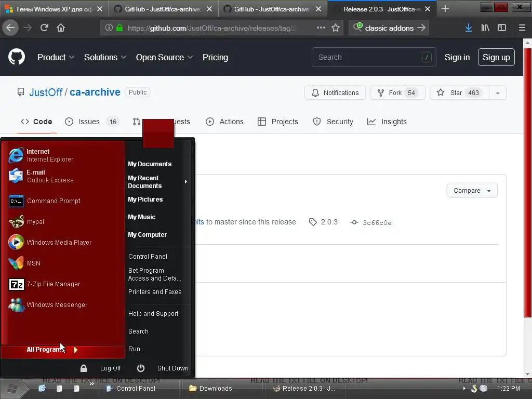Click the Log Off lock icon
532x399 pixels.
coord(84,368)
